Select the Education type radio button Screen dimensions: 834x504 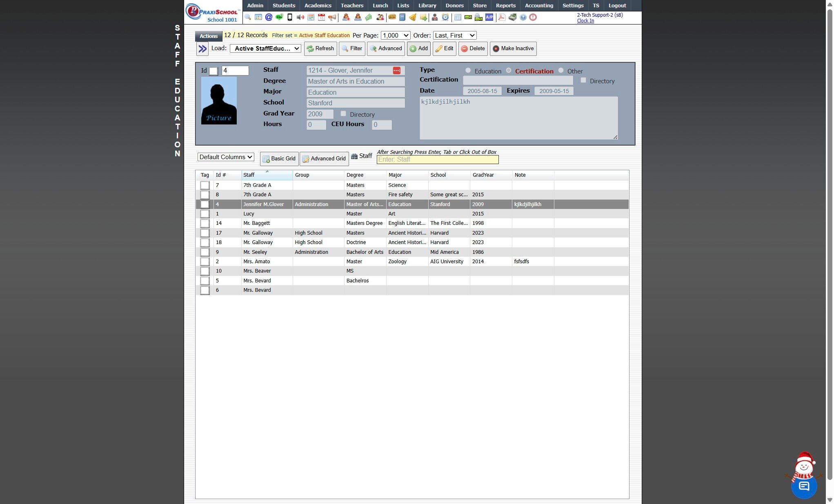(x=468, y=71)
